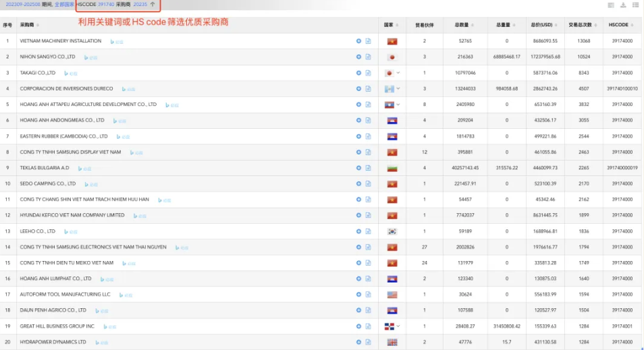The height and width of the screenshot is (350, 644).
Task: Click the blue plus icon for TEKLAS BULGARIA A.D
Action: (358, 167)
